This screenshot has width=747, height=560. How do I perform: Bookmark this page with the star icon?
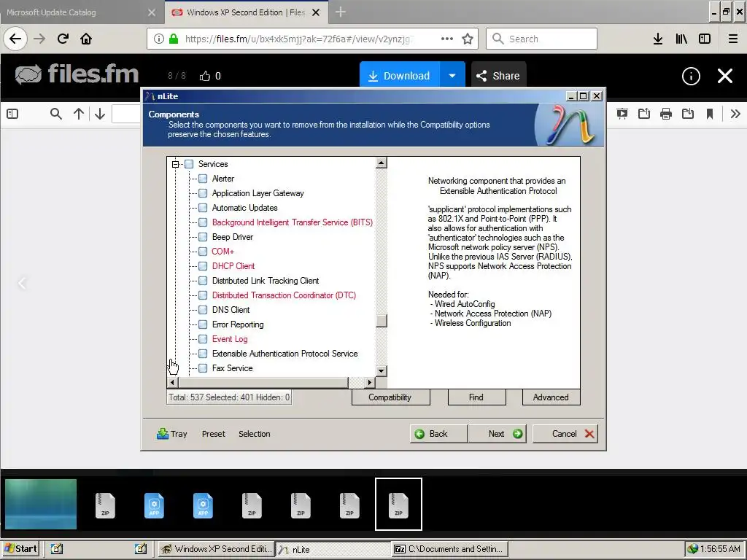pos(468,39)
